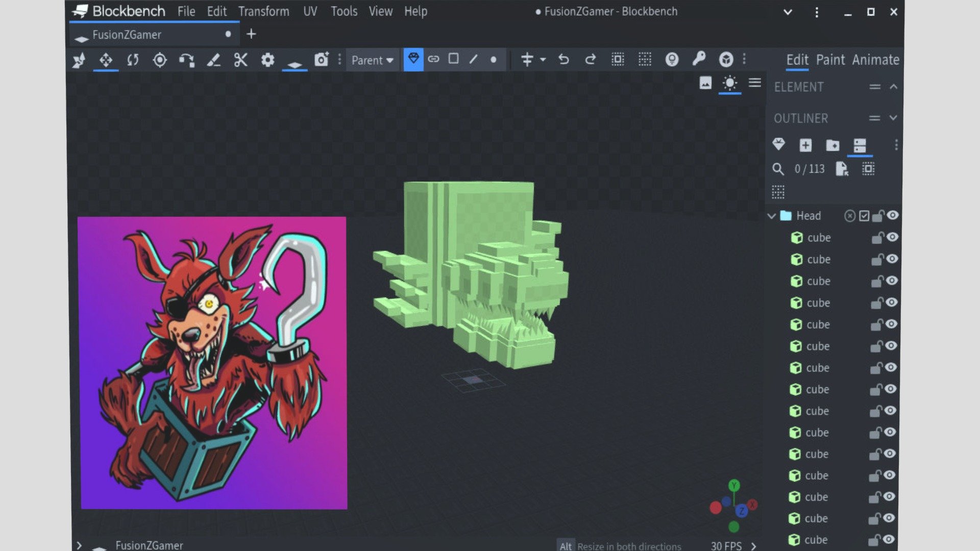Select the Knife tool icon
Viewport: 980px width, 551px height.
point(213,60)
